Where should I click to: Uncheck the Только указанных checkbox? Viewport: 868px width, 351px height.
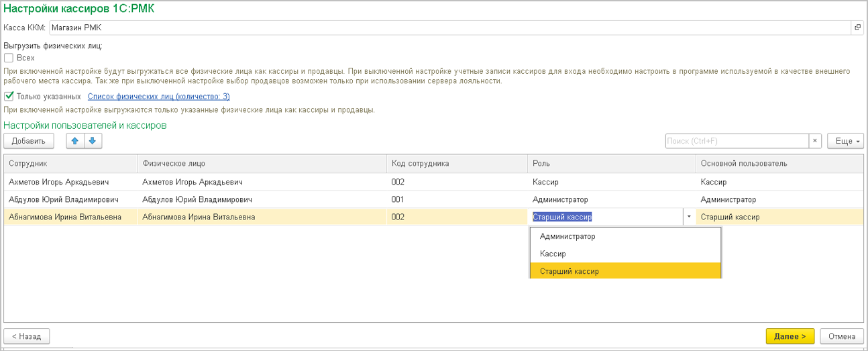pyautogui.click(x=9, y=97)
